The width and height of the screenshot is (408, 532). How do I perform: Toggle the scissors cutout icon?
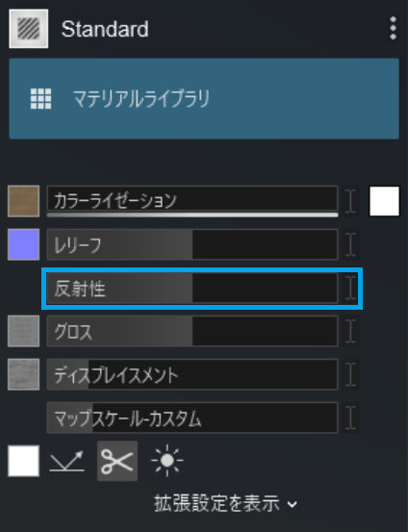pos(117,461)
